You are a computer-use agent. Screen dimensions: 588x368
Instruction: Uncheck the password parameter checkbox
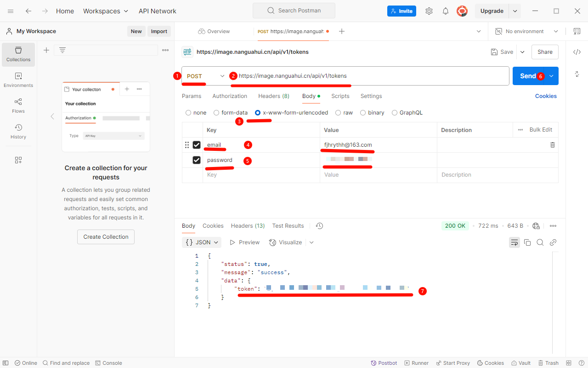pyautogui.click(x=197, y=160)
